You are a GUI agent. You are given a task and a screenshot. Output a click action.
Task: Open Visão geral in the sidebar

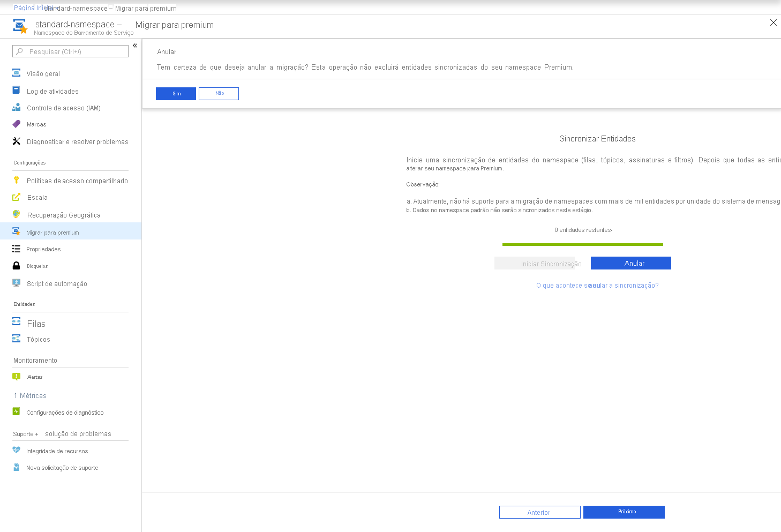coord(43,73)
